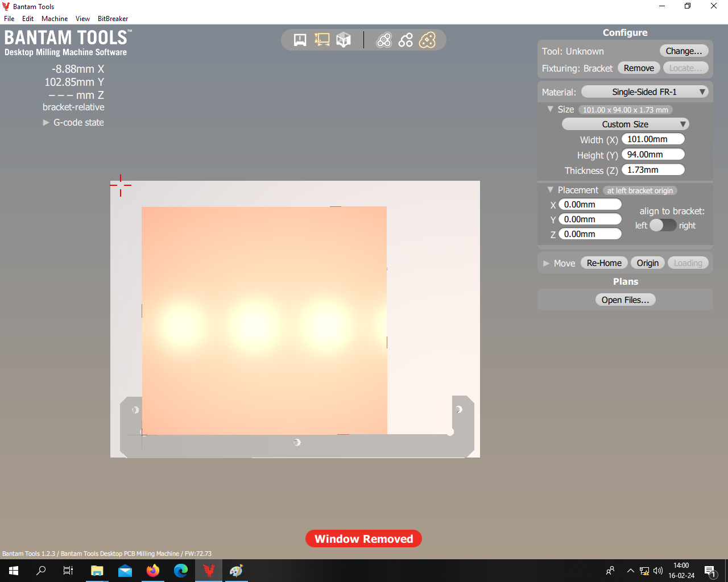This screenshot has height=582, width=728.
Task: Click the 102.85mm Y coordinate readout
Action: 75,82
